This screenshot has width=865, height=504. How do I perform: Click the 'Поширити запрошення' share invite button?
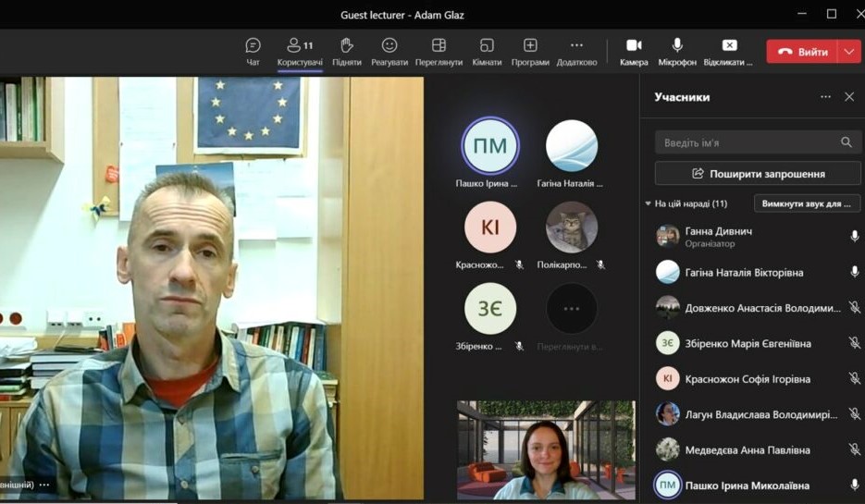[758, 173]
